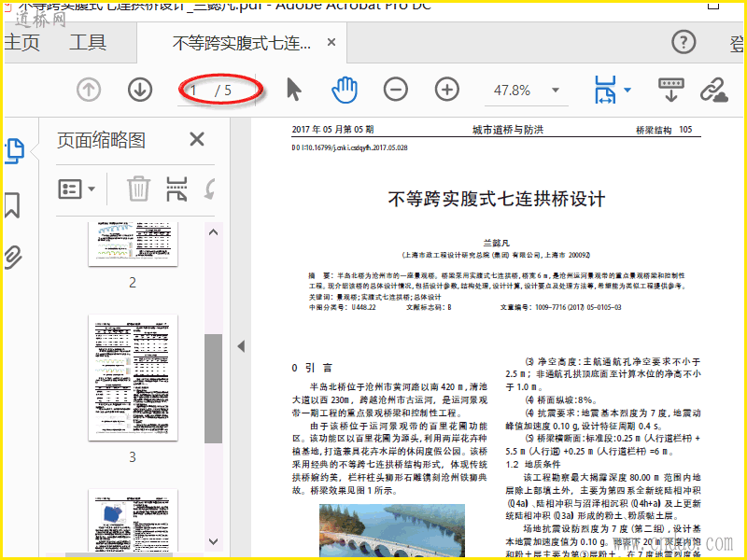Select the page 2 thumbnail
The height and width of the screenshot is (560, 747).
133,244
